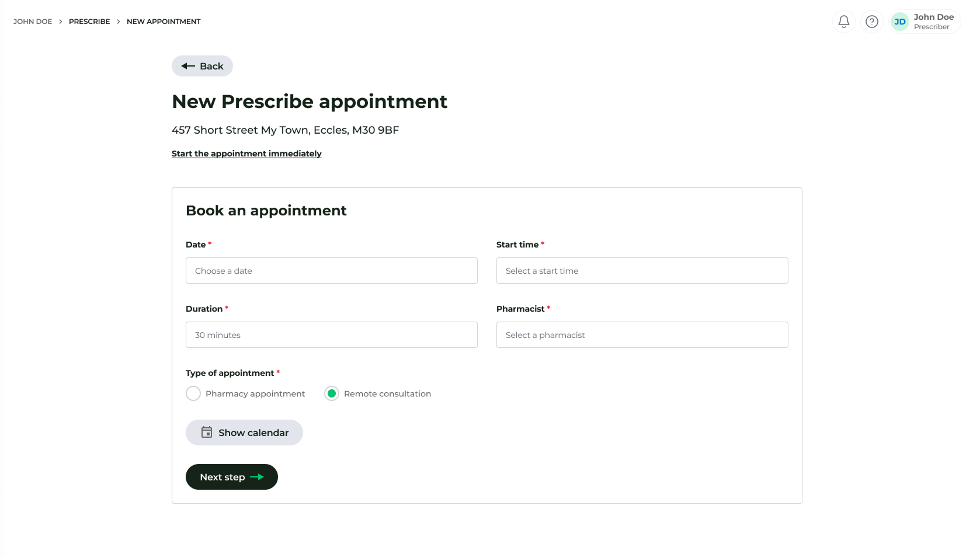Image resolution: width=980 pixels, height=558 pixels.
Task: Expand the Pharmacist selection dropdown
Action: click(x=642, y=335)
